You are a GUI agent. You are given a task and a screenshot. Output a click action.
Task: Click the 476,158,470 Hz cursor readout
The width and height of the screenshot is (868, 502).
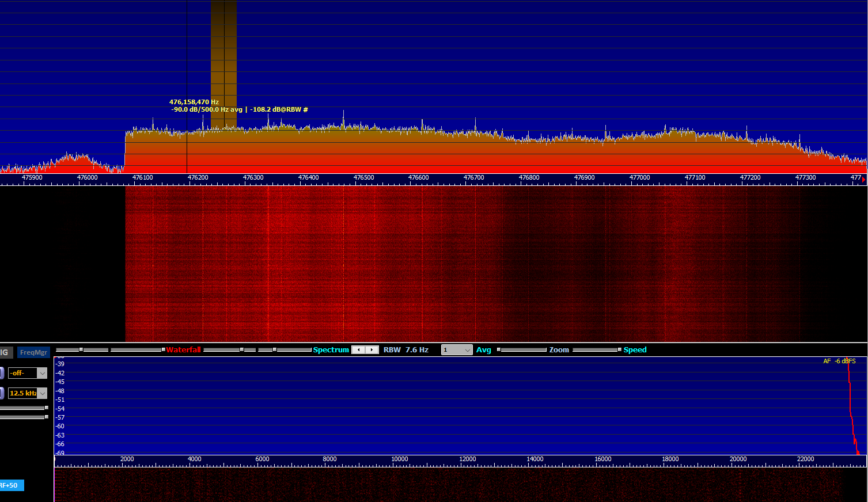[194, 102]
